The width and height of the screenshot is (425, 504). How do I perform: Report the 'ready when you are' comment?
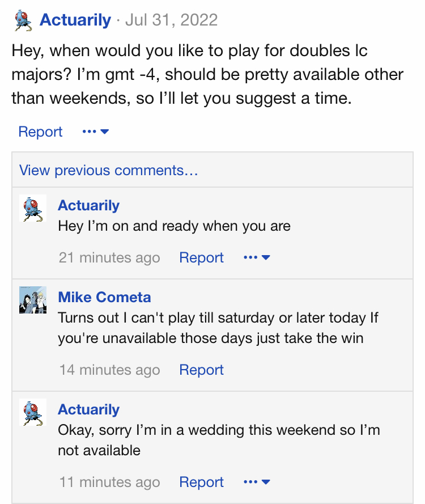point(201,257)
